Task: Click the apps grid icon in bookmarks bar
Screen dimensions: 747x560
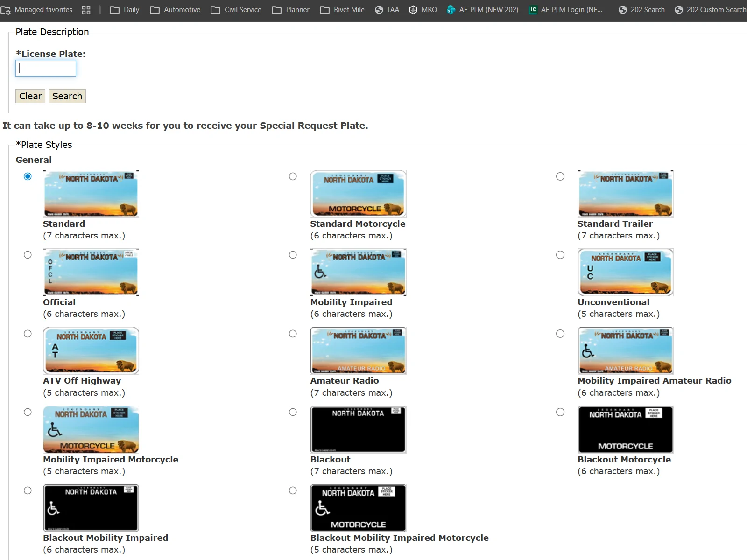Action: 86,10
